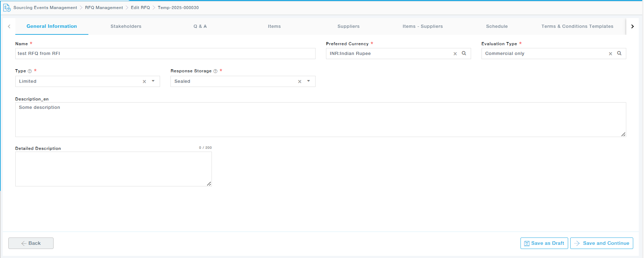Search Evaluation Type options
This screenshot has width=644, height=258.
pyautogui.click(x=619, y=53)
